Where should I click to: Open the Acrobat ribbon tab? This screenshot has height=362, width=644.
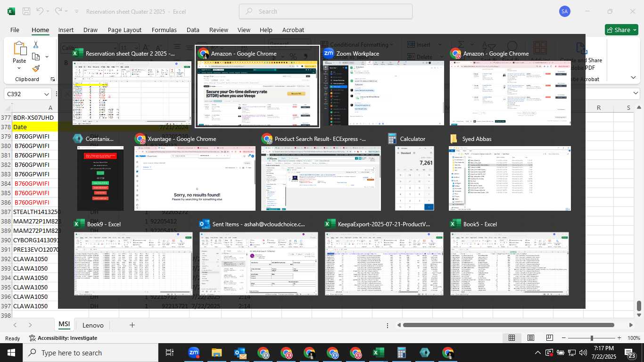pos(293,30)
